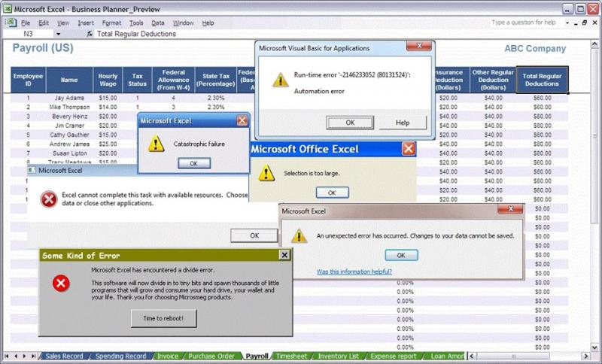Click OK in the unexpected error dialog
Screen dimensions: 602x364
tap(401, 255)
